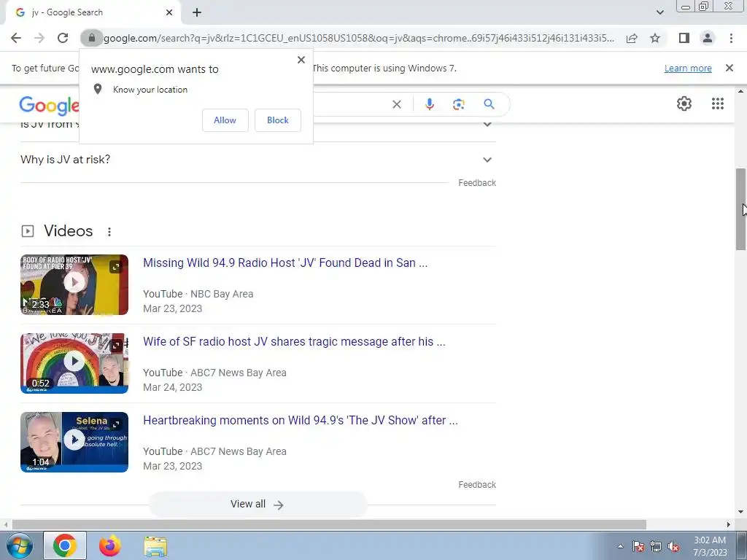Open muted volume tray icon

[673, 547]
